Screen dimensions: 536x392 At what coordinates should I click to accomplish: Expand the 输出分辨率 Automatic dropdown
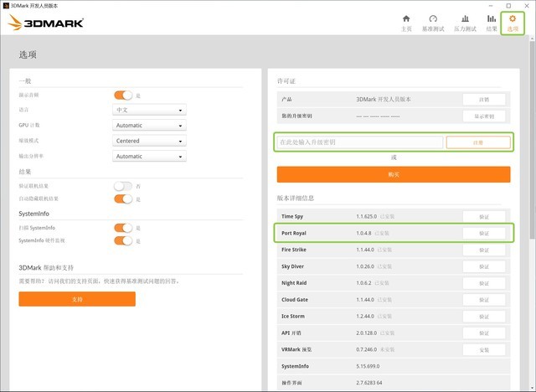tap(149, 156)
